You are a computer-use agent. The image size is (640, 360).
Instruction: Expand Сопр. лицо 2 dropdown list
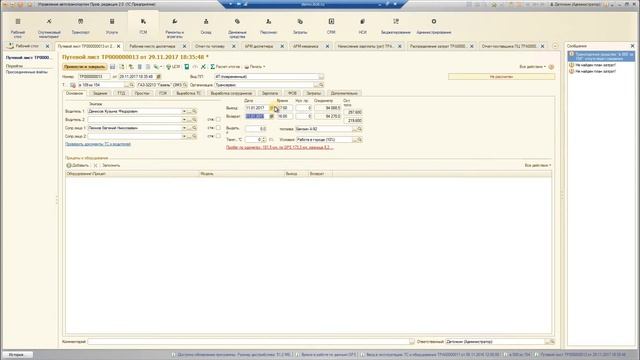[x=184, y=136]
